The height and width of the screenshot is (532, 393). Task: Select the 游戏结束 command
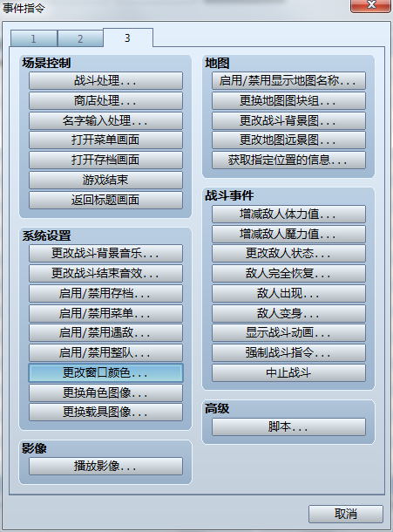tap(105, 180)
